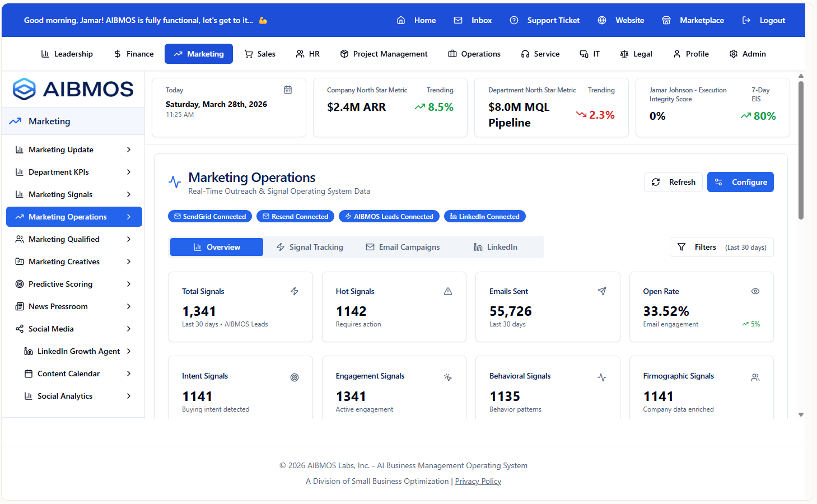Click the warning triangle icon on Hot Signals
This screenshot has height=504, width=817.
448,291
